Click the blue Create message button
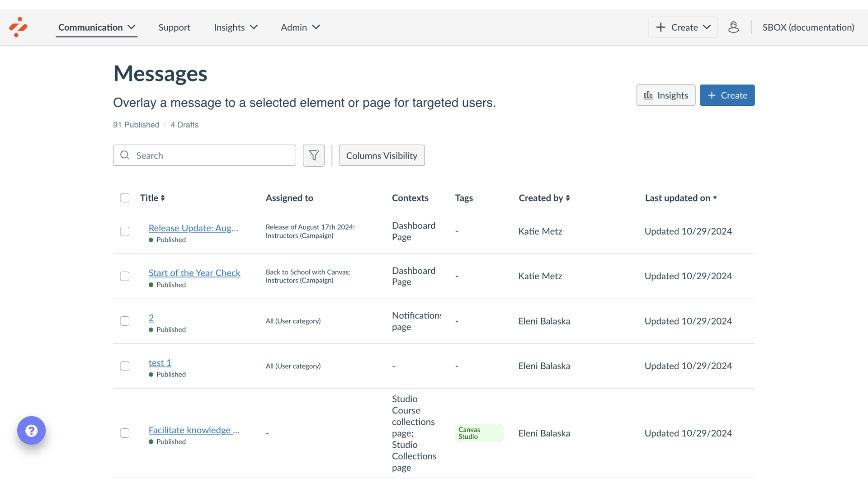868x488 pixels. point(727,95)
